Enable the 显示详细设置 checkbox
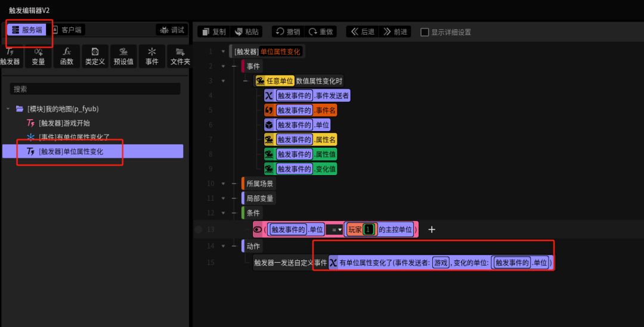The height and width of the screenshot is (327, 644). pos(425,32)
